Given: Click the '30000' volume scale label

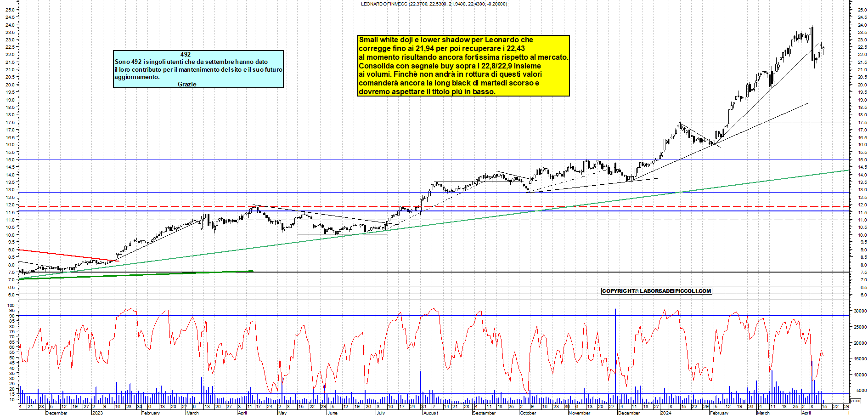Looking at the screenshot, I should [x=860, y=311].
